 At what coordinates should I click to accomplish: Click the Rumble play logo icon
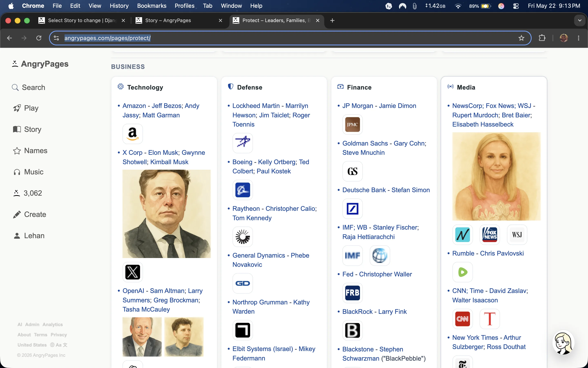(462, 272)
